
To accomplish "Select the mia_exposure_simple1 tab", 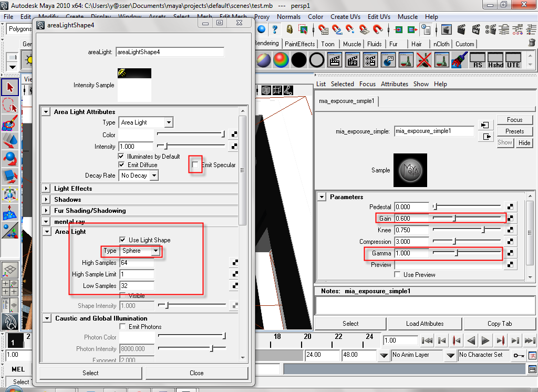I will pyautogui.click(x=347, y=101).
